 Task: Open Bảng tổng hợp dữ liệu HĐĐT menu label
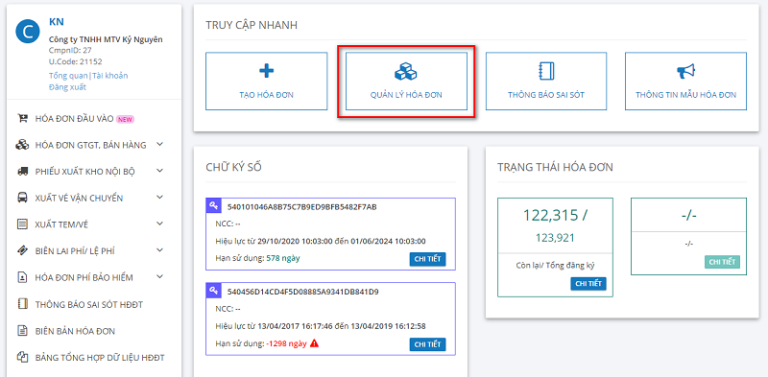pos(100,358)
